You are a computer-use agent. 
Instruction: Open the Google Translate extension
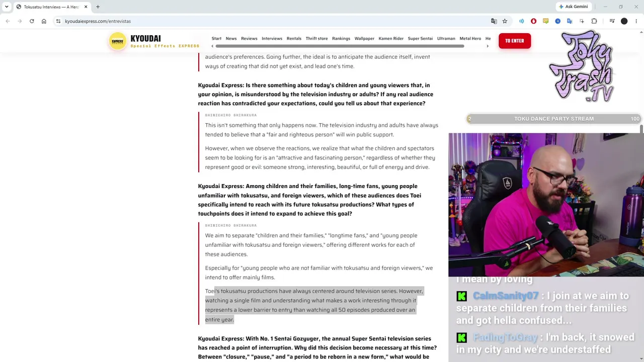[570, 21]
